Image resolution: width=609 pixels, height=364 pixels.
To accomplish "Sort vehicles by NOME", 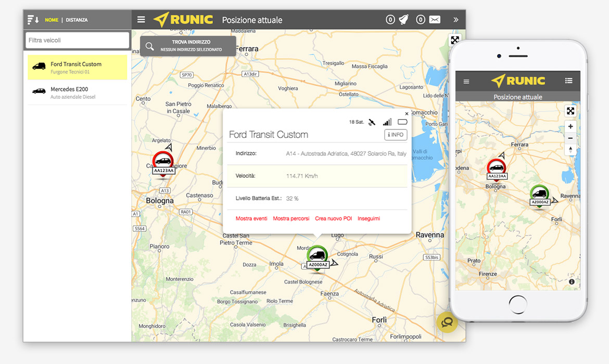I will 52,20.
